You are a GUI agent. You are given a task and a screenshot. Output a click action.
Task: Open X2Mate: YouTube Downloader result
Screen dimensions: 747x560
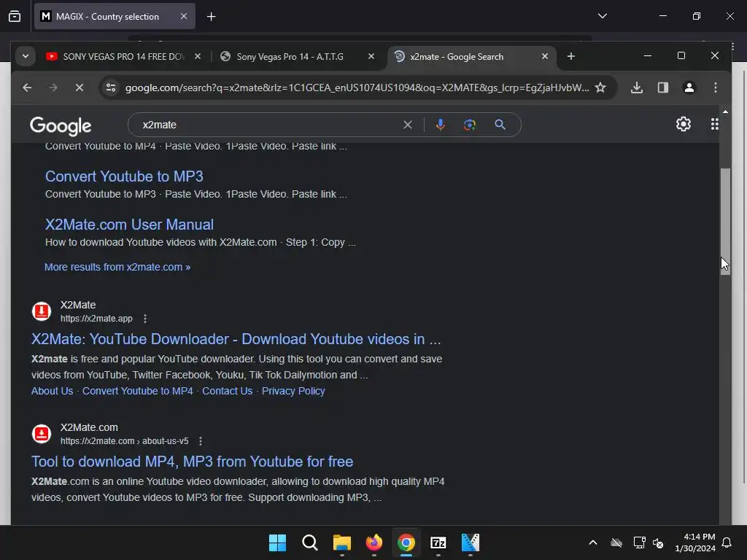(x=236, y=339)
